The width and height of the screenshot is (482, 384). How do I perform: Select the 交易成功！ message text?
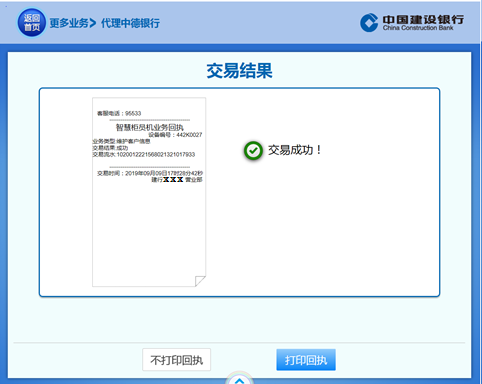(295, 150)
